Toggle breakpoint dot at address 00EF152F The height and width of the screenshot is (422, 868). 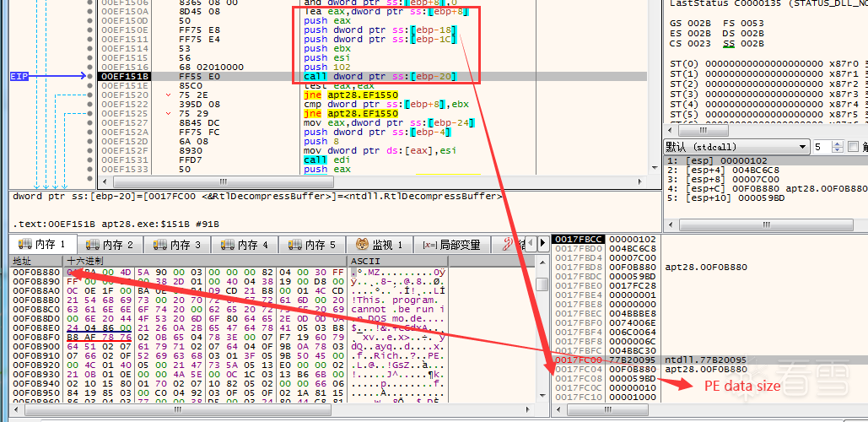click(89, 150)
